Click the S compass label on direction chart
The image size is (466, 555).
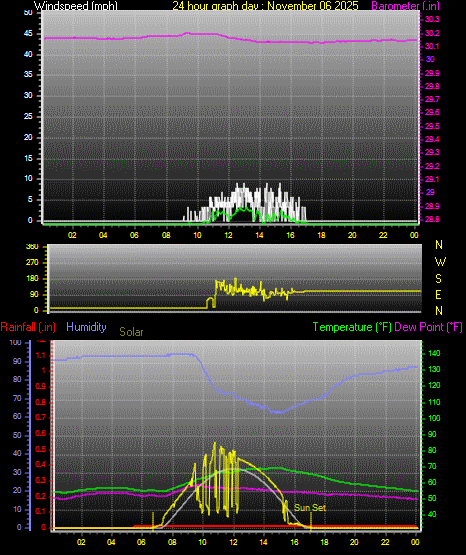point(438,279)
